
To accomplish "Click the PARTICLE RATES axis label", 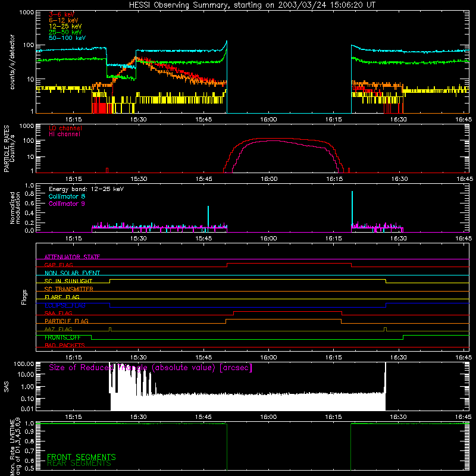I will coord(7,149).
